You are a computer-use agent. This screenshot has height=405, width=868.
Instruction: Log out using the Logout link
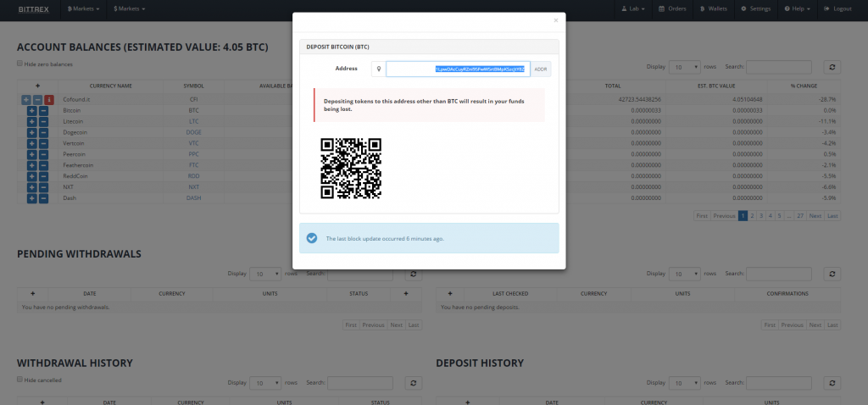(837, 8)
